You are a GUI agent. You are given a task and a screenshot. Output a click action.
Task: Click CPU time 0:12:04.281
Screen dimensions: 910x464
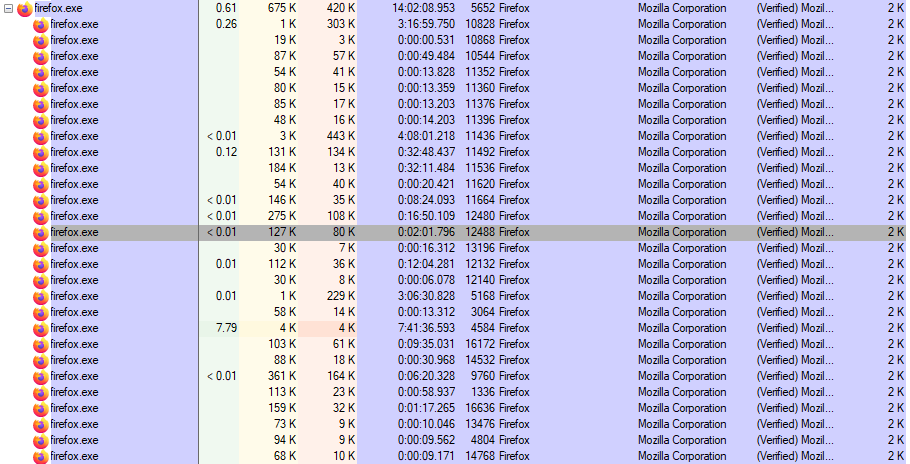coord(427,264)
